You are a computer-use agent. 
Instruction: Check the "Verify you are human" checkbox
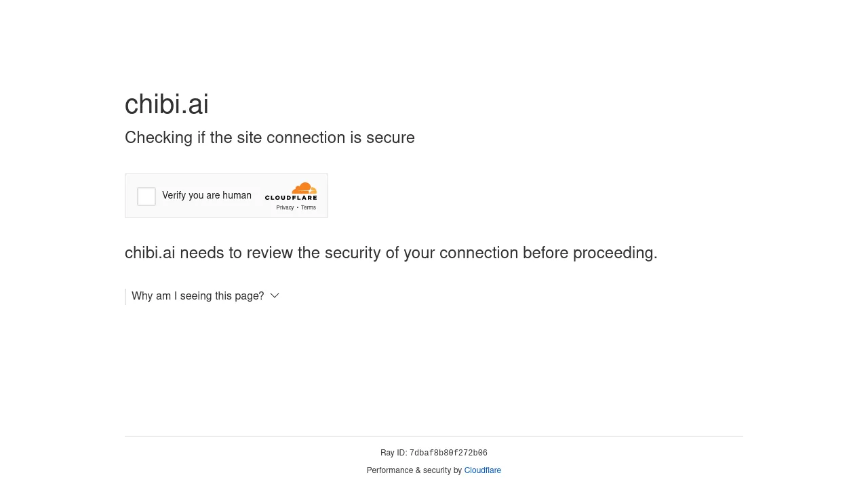pyautogui.click(x=146, y=197)
